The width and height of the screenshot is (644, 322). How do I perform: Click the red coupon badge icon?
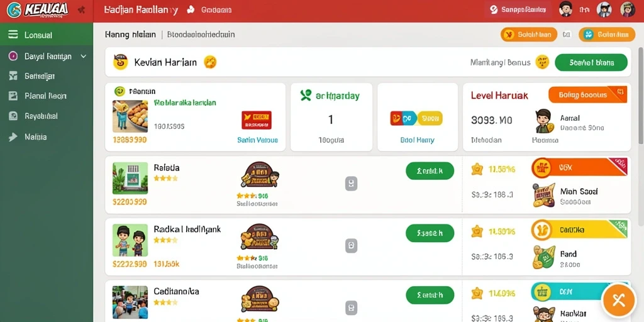(x=257, y=120)
